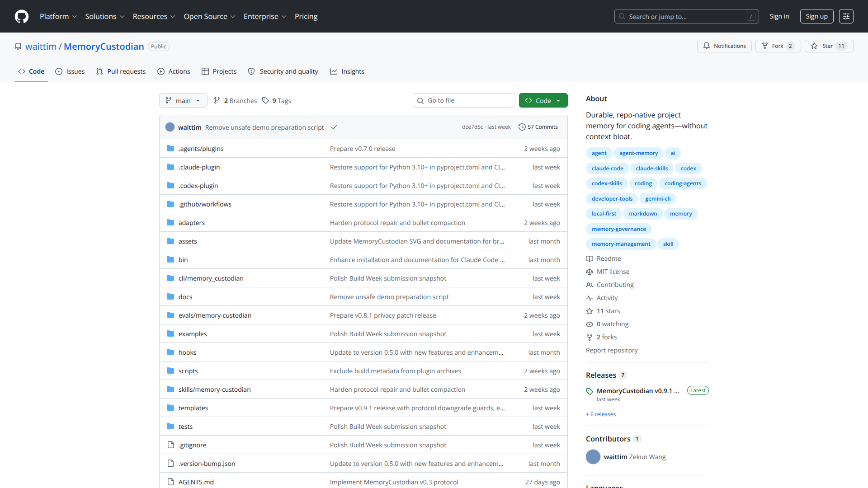This screenshot has width=868, height=488.
Task: Click the green commit status checkmark
Action: pyautogui.click(x=334, y=127)
